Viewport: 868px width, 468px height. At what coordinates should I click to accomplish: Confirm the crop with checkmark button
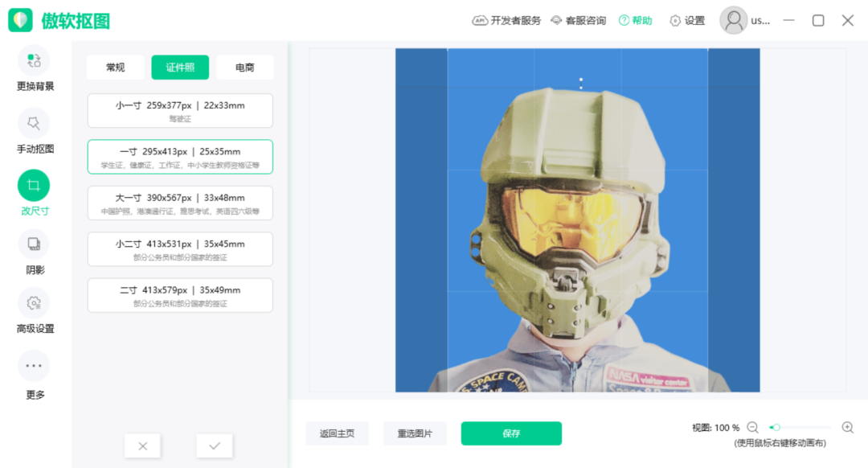click(x=215, y=445)
